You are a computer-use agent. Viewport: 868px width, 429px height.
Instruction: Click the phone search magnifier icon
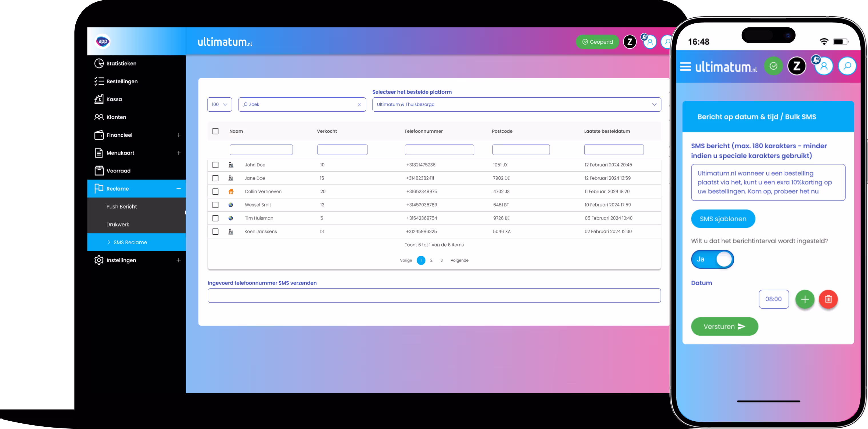(847, 66)
